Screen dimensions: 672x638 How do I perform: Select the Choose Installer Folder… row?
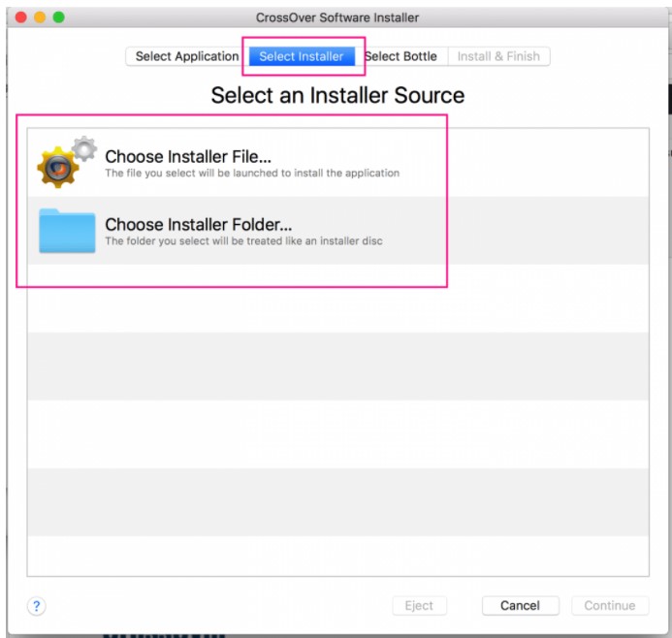point(337,231)
